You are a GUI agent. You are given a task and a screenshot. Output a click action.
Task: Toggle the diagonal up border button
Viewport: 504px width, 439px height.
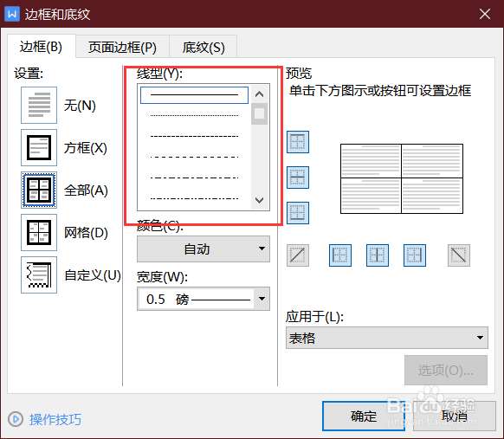[298, 255]
